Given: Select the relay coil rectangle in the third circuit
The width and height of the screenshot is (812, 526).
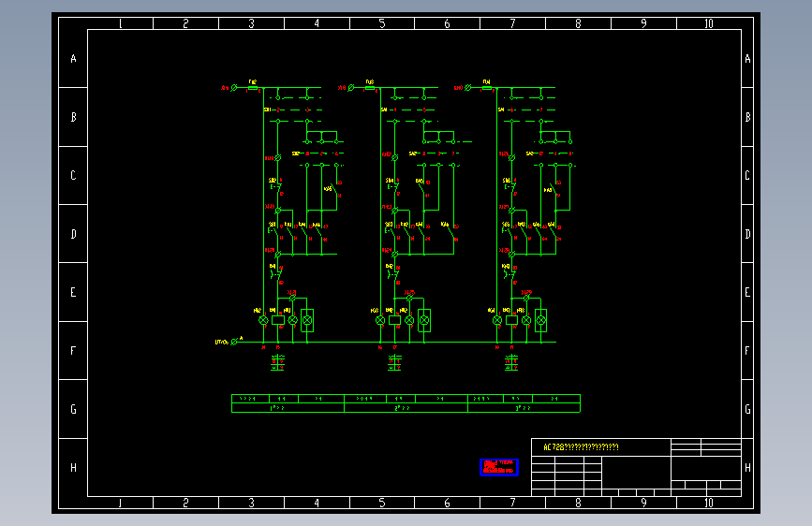Looking at the screenshot, I should click(511, 320).
